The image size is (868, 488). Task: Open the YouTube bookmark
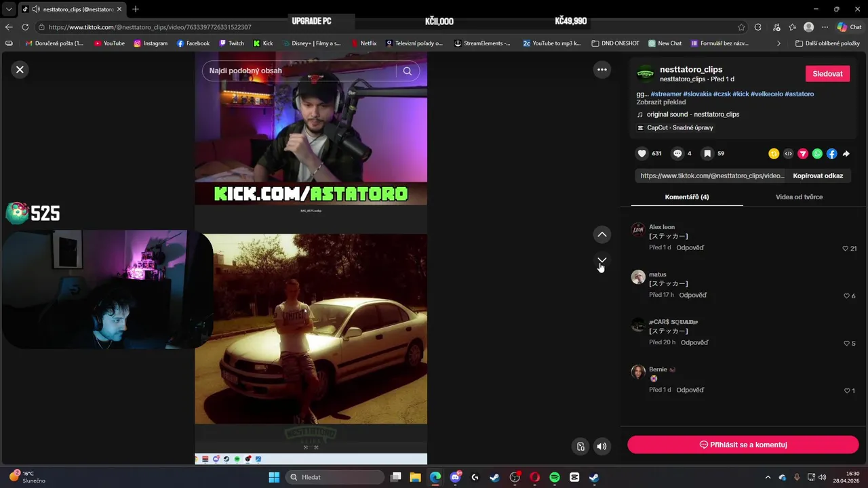(109, 43)
